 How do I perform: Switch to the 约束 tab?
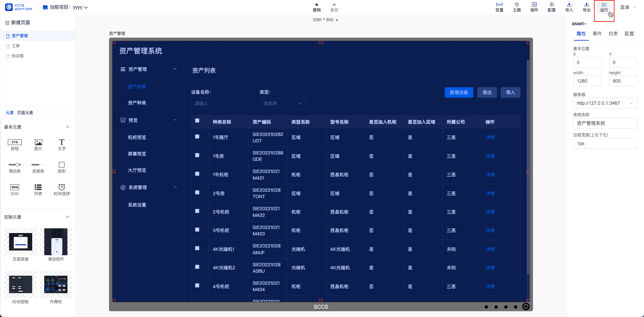[613, 34]
